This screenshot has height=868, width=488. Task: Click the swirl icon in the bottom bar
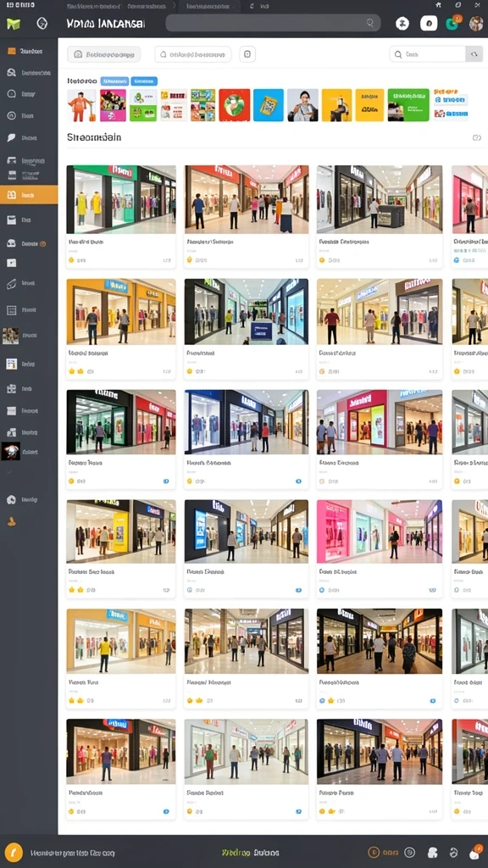[x=454, y=853]
